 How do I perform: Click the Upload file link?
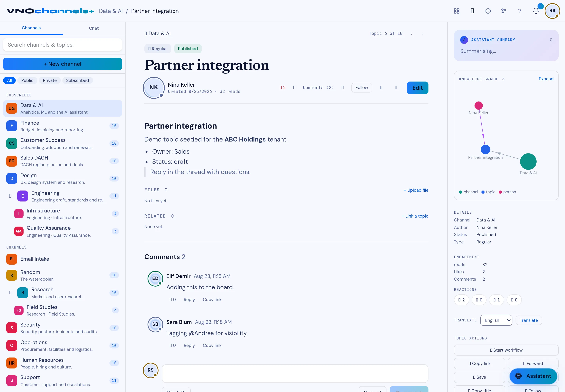416,190
